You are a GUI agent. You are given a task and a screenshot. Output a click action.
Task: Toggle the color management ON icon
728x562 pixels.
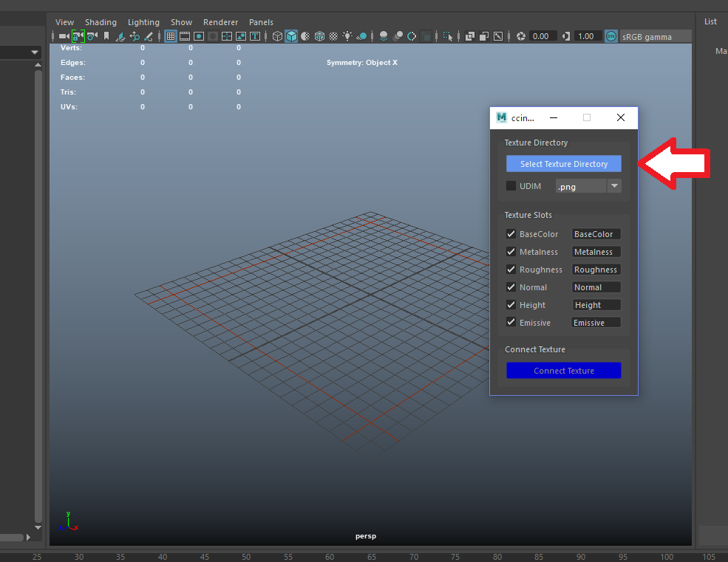coord(610,36)
